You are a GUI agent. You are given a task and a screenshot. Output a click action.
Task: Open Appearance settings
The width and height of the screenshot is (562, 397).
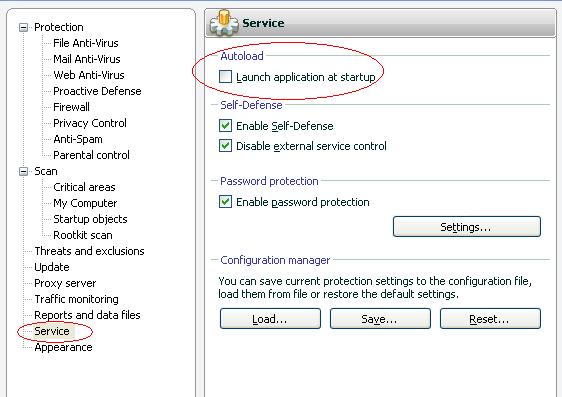[x=63, y=347]
